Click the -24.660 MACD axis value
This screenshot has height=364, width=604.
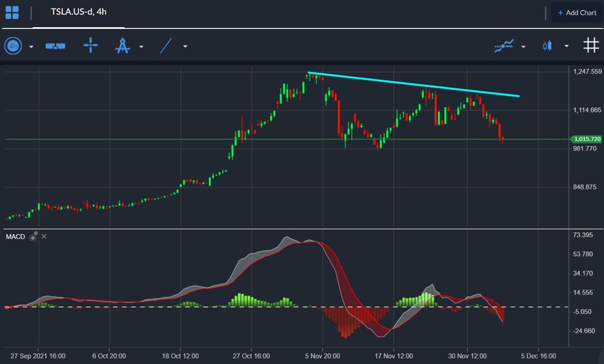coord(584,331)
